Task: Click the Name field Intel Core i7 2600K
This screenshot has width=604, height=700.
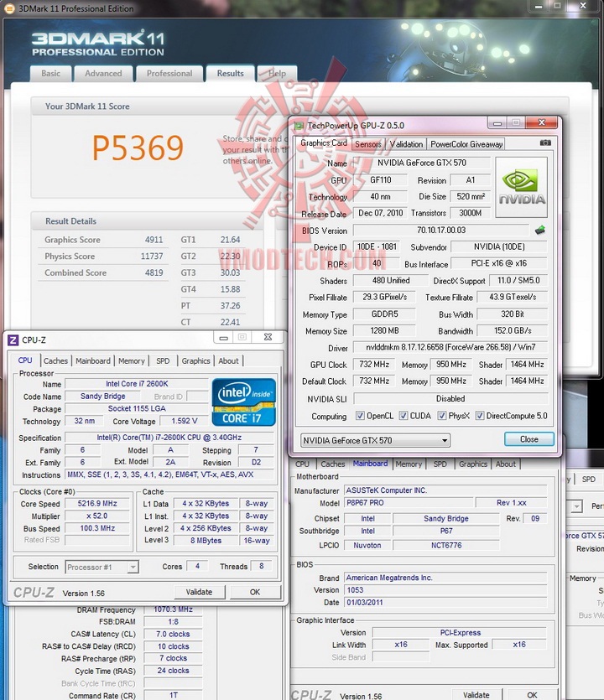Action: click(137, 384)
